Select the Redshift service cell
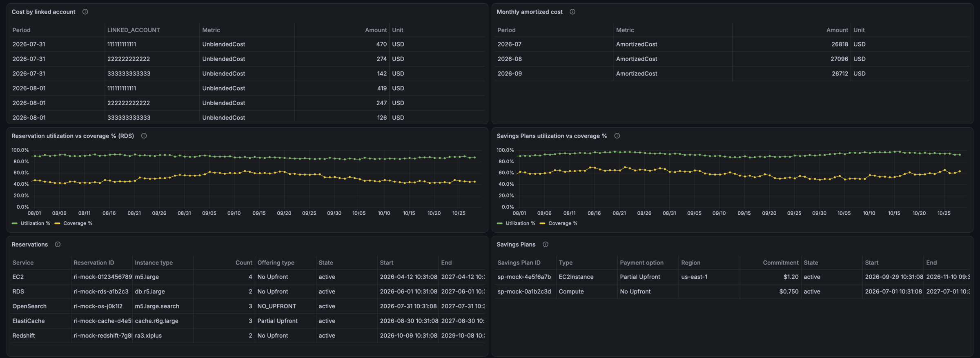 [x=40, y=336]
